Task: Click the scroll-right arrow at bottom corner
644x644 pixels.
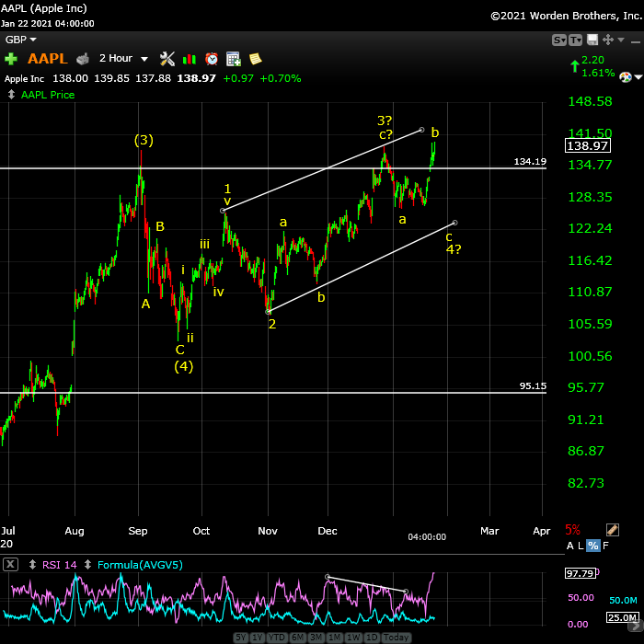Action: pos(637,627)
